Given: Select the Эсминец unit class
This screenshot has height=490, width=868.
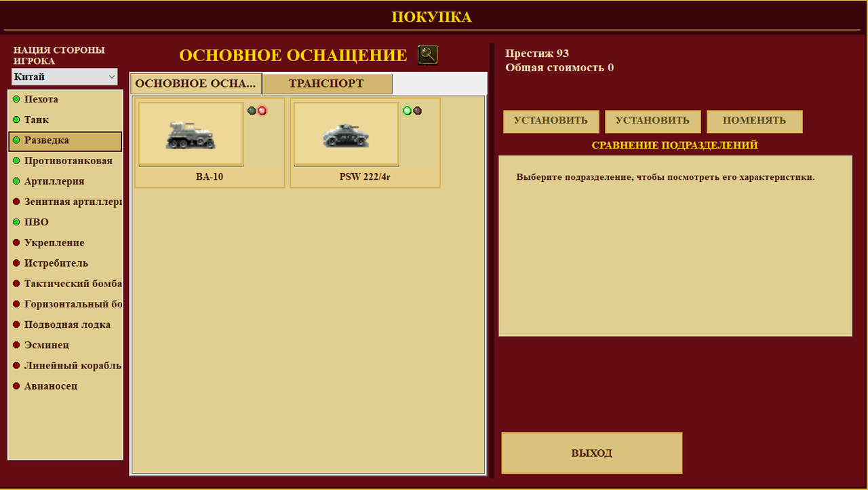Looking at the screenshot, I should click(x=65, y=345).
